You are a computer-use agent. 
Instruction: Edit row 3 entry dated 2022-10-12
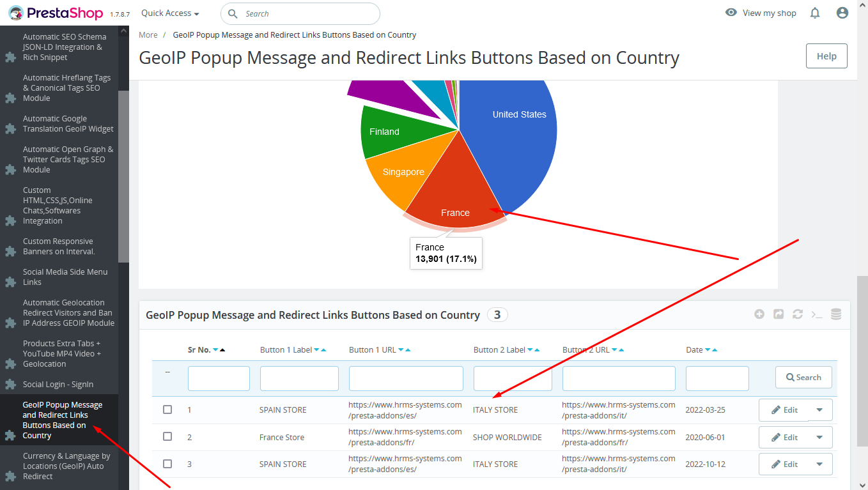click(x=784, y=464)
